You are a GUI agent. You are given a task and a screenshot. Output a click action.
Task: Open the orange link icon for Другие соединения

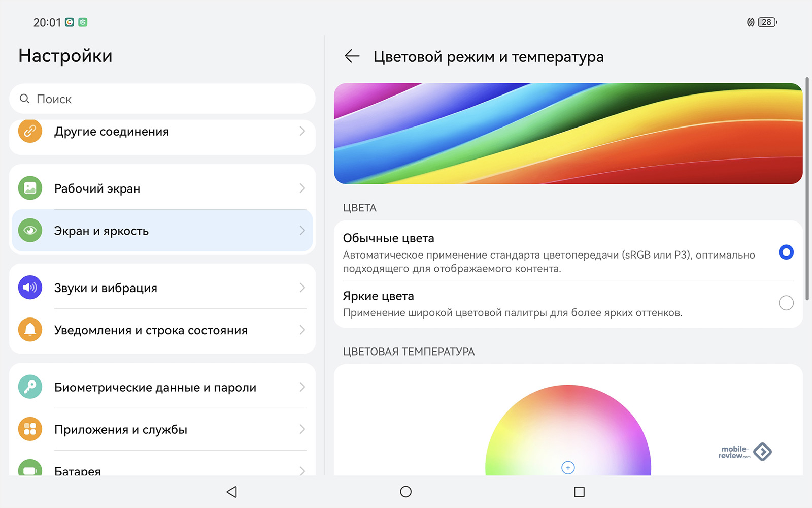pyautogui.click(x=30, y=131)
